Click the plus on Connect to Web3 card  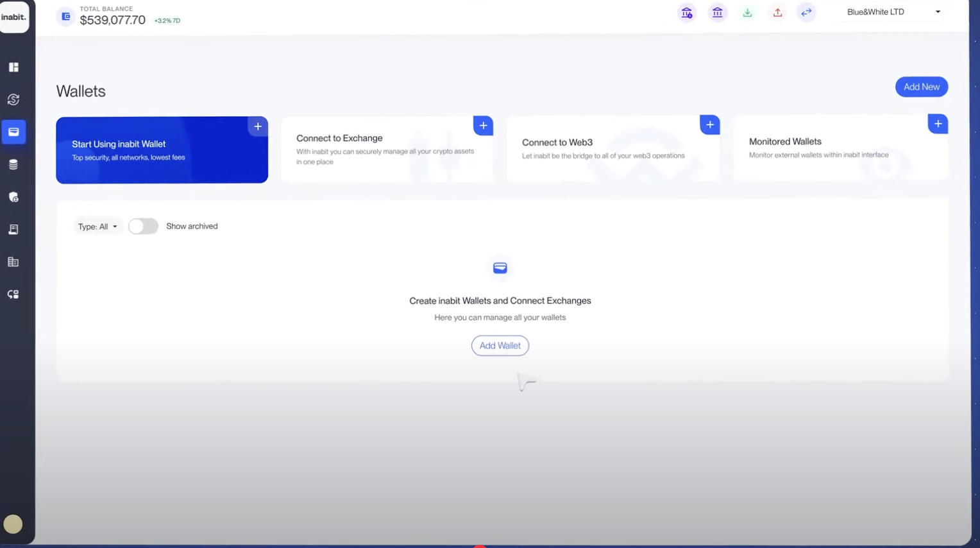(709, 124)
